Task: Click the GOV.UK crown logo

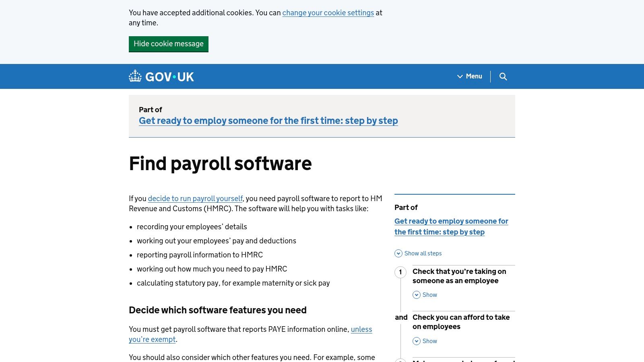Action: pyautogui.click(x=135, y=76)
